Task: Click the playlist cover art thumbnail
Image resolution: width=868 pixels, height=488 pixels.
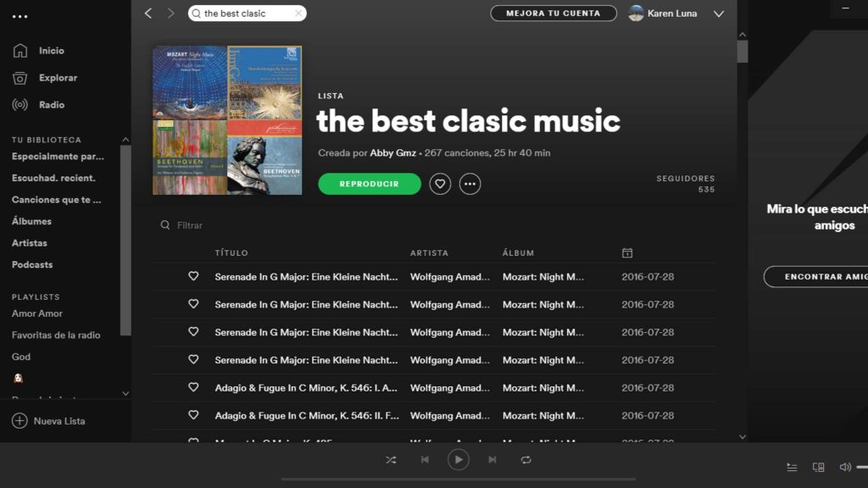Action: [227, 120]
